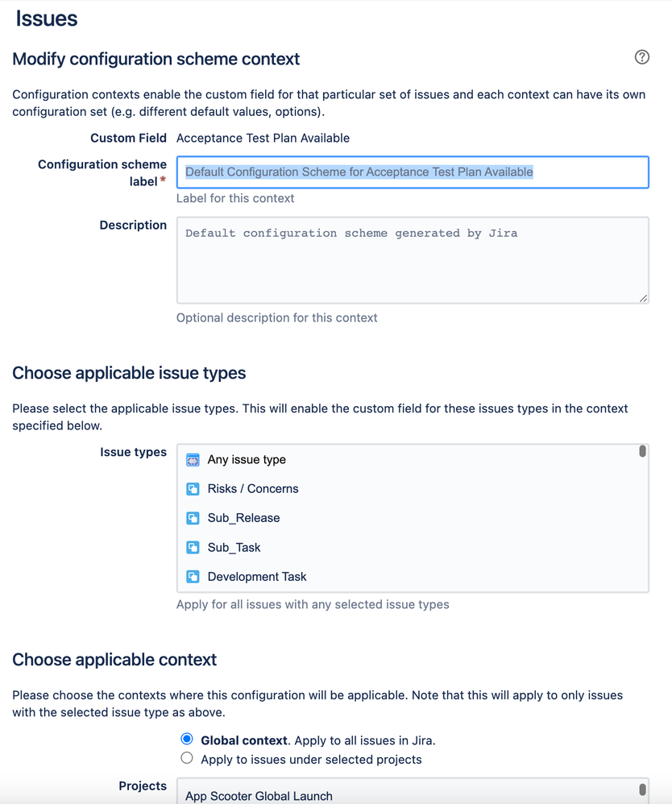Click the Projects list scrollbar
Screen dimensions: 672x804
pyautogui.click(x=642, y=789)
